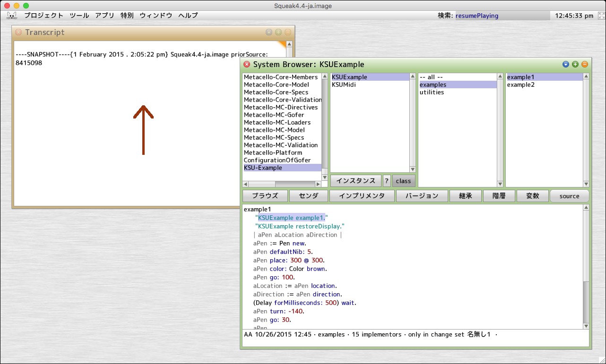Select Metacello-MC-Validation category
Screen dimensions: 606x364
pyautogui.click(x=282, y=145)
